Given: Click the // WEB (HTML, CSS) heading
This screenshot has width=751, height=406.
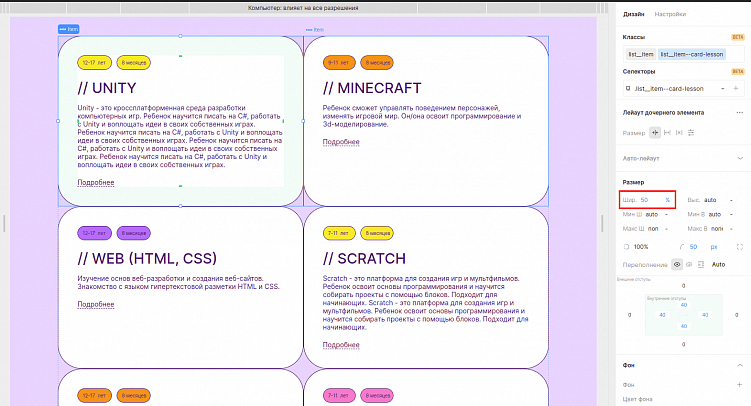Looking at the screenshot, I should [x=147, y=259].
